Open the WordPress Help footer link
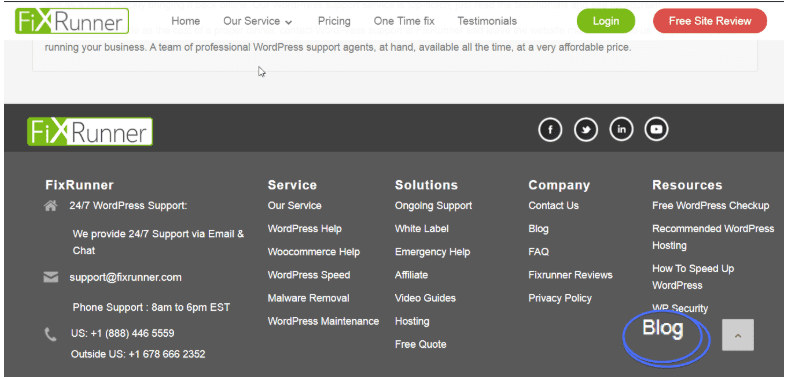 304,229
